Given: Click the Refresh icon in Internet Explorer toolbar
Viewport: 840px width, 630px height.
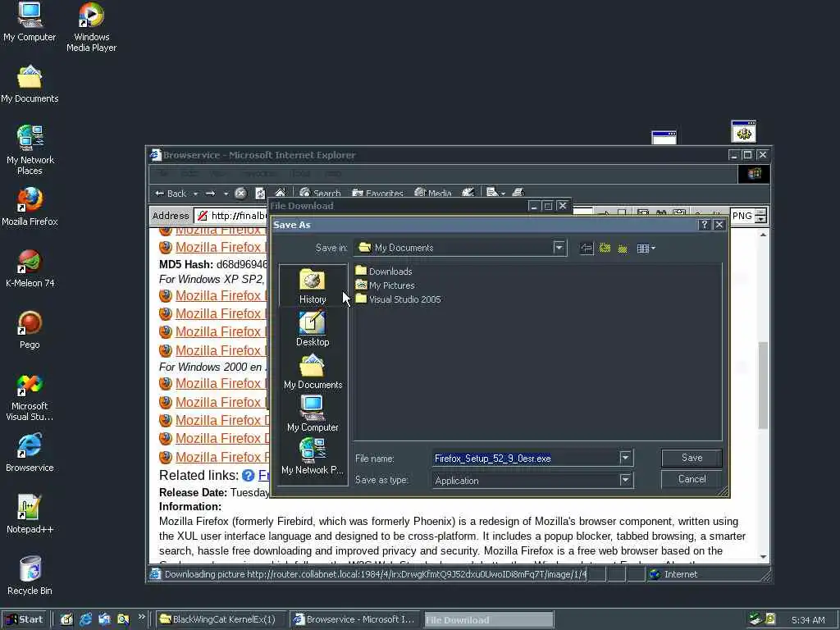Looking at the screenshot, I should click(x=260, y=193).
